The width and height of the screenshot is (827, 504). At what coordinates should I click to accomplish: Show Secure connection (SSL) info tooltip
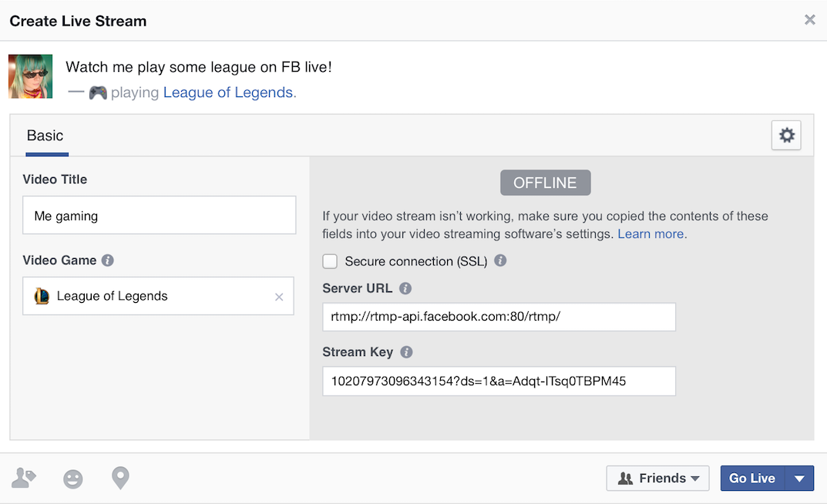(x=500, y=260)
